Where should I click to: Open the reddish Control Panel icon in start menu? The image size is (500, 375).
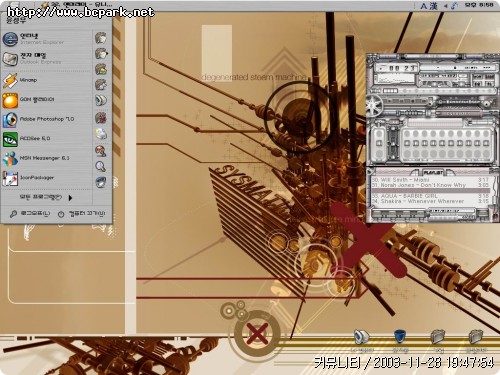(101, 118)
